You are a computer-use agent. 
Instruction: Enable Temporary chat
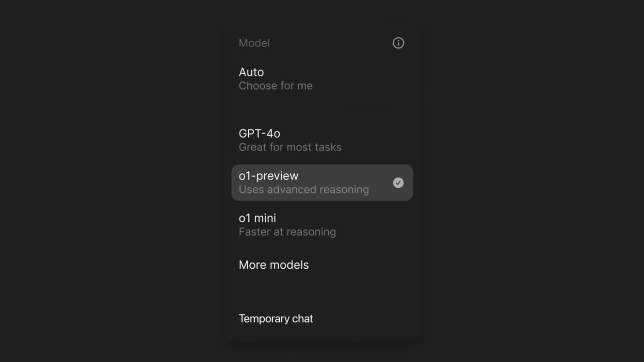[x=322, y=319]
